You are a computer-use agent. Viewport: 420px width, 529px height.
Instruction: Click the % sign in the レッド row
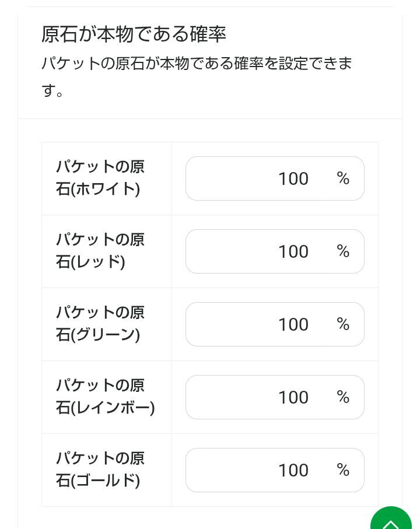point(343,251)
